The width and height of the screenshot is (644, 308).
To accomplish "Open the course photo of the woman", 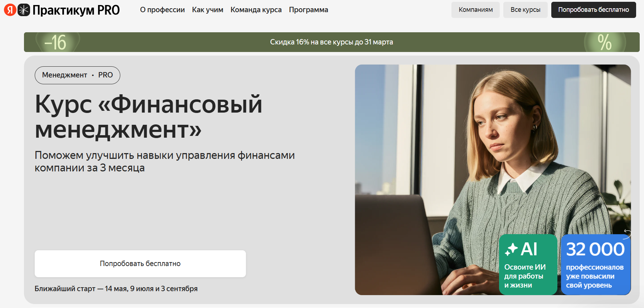I will tap(493, 180).
